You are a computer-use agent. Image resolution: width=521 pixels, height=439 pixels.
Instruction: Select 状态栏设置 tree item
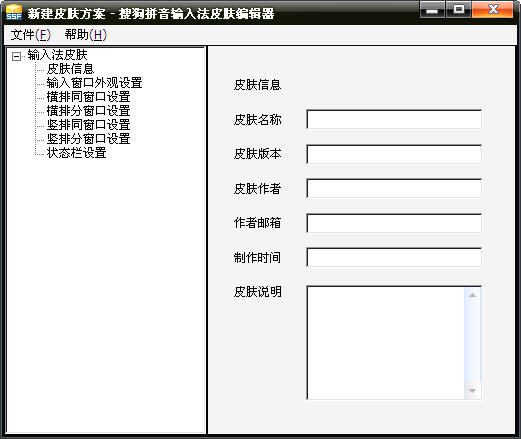pos(76,153)
